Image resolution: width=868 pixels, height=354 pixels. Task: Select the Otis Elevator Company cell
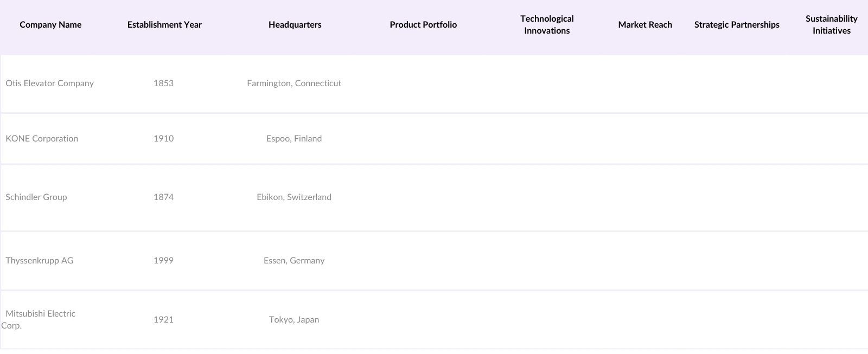pyautogui.click(x=50, y=83)
